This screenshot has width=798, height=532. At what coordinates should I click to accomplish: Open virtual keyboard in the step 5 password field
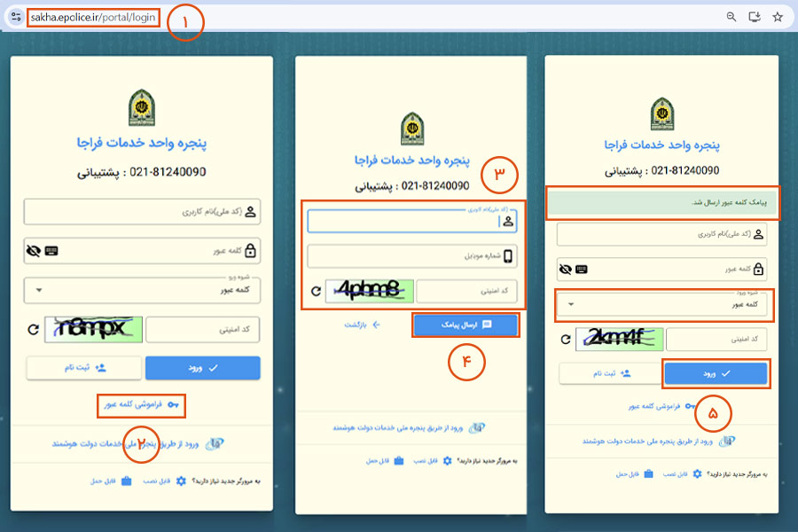point(582,270)
